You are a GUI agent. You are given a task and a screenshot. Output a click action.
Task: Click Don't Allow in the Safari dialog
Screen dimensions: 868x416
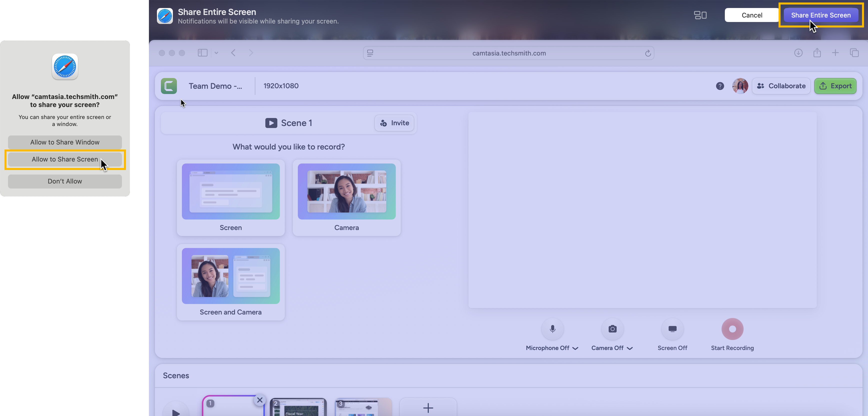point(65,181)
